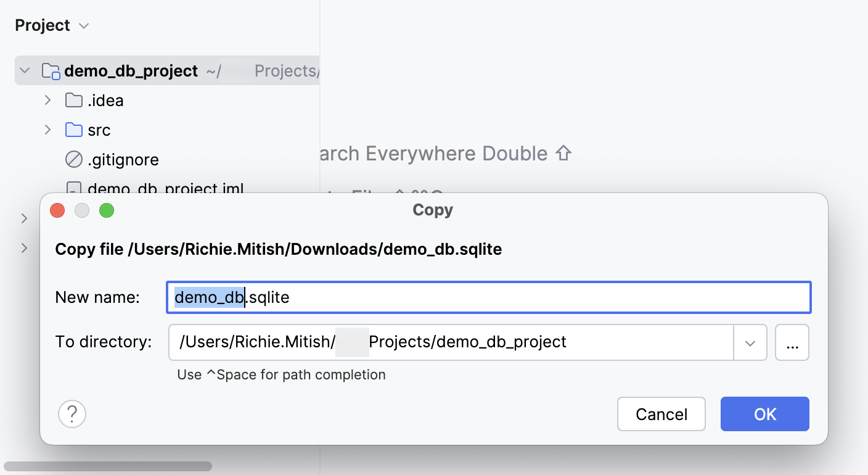Click the Project tool window title
868x475 pixels.
(42, 25)
